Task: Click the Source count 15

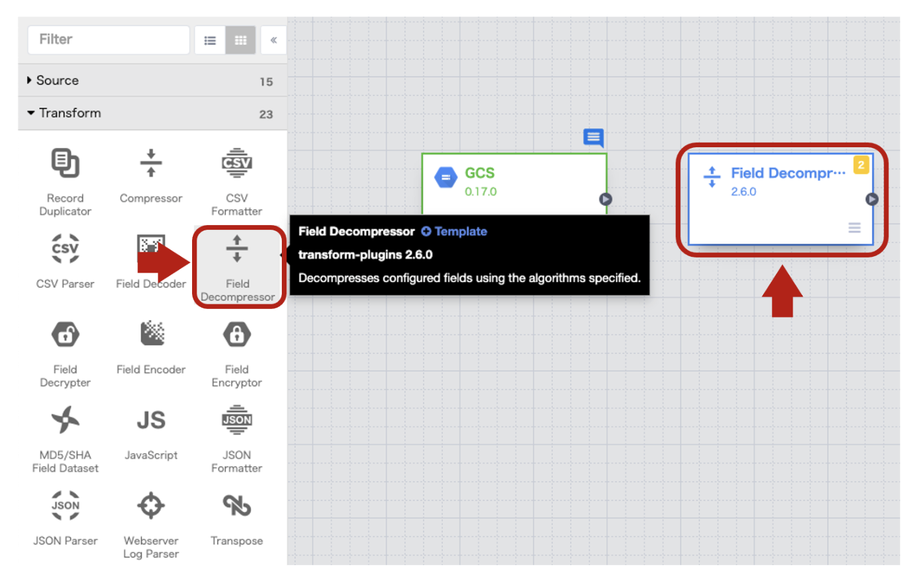Action: pos(266,82)
